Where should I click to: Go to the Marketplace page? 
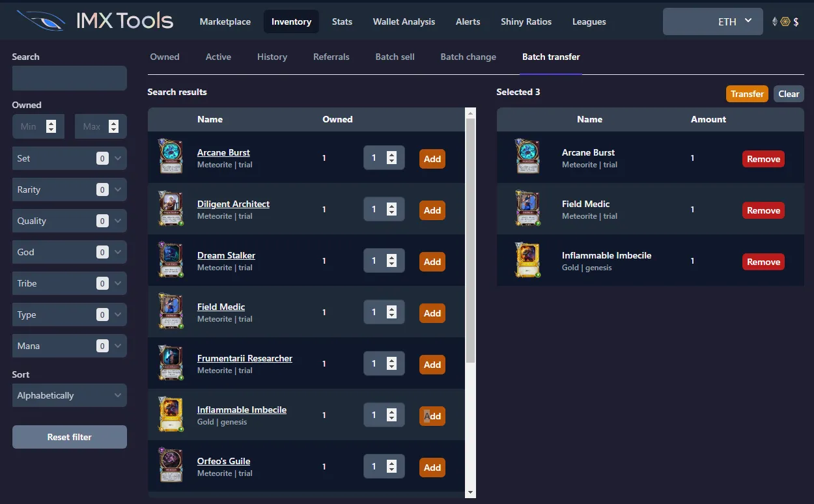pyautogui.click(x=225, y=21)
